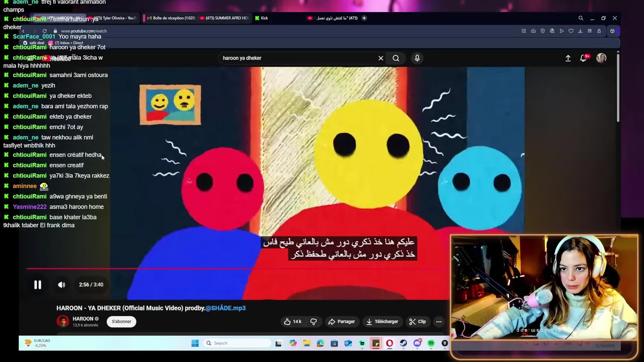Open Discord from the taskbar
Viewport: 644px width, 362px height.
coord(417,343)
